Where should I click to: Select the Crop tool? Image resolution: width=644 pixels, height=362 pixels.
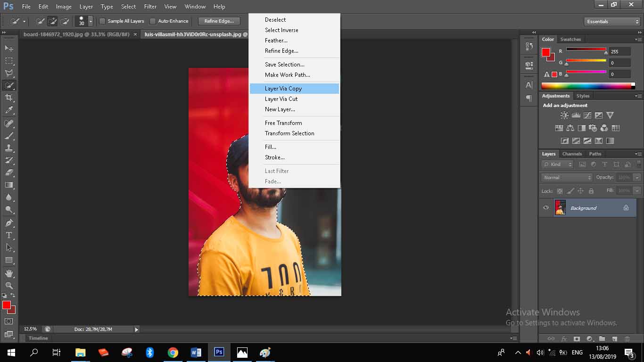point(9,98)
